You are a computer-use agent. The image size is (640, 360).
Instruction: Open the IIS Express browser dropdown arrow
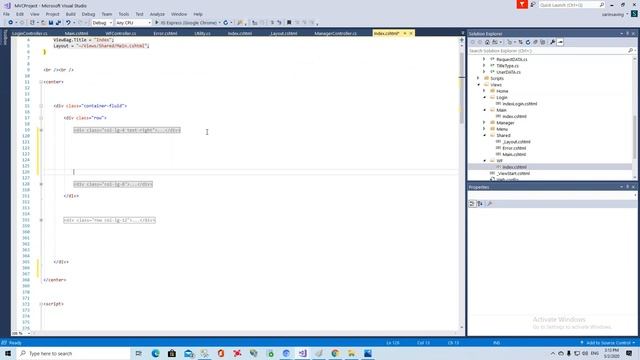pyautogui.click(x=220, y=23)
